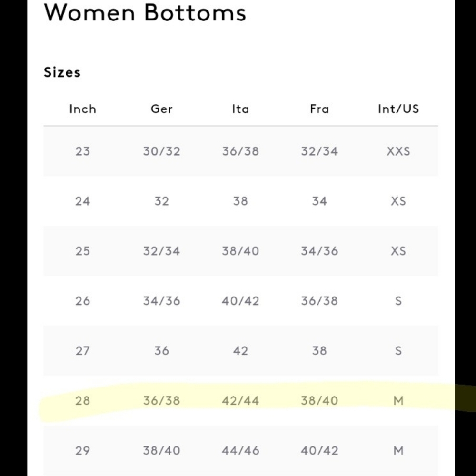The width and height of the screenshot is (476, 476).
Task: Select the 29 inch size cell
Action: click(x=82, y=450)
